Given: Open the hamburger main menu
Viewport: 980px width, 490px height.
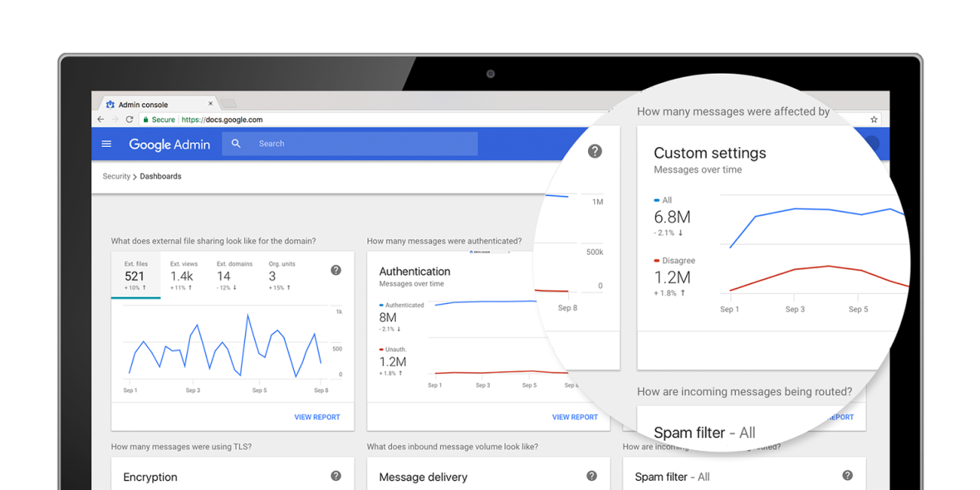Looking at the screenshot, I should [106, 144].
